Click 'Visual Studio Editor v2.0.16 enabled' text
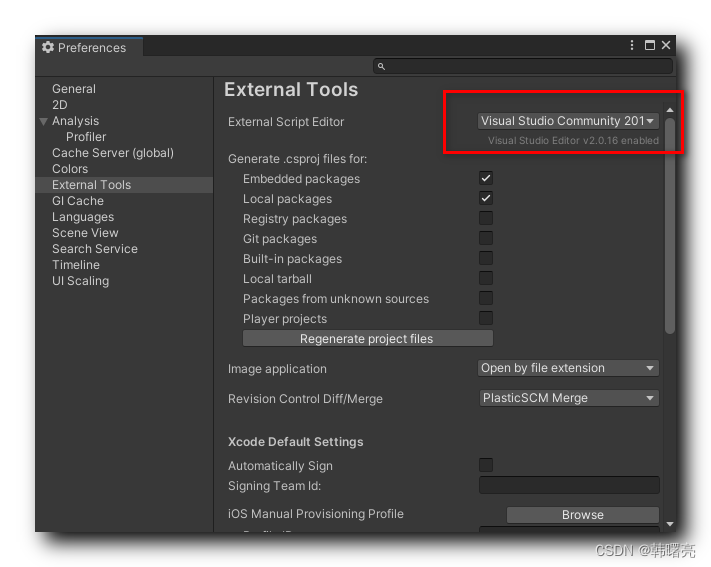This screenshot has width=711, height=567. 573,141
